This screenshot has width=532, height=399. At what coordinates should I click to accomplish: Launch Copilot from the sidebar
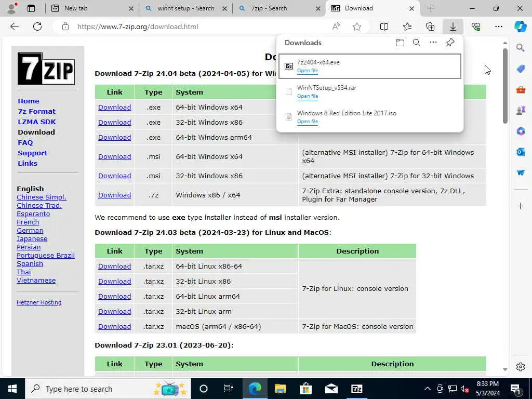tap(520, 26)
